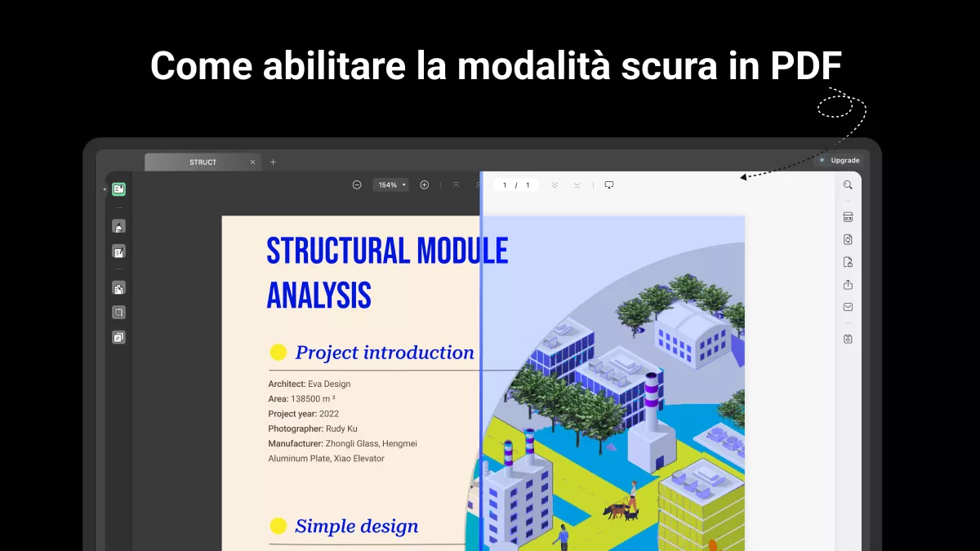Open the edit tool with the pencil icon
980x551 pixels.
(x=118, y=251)
